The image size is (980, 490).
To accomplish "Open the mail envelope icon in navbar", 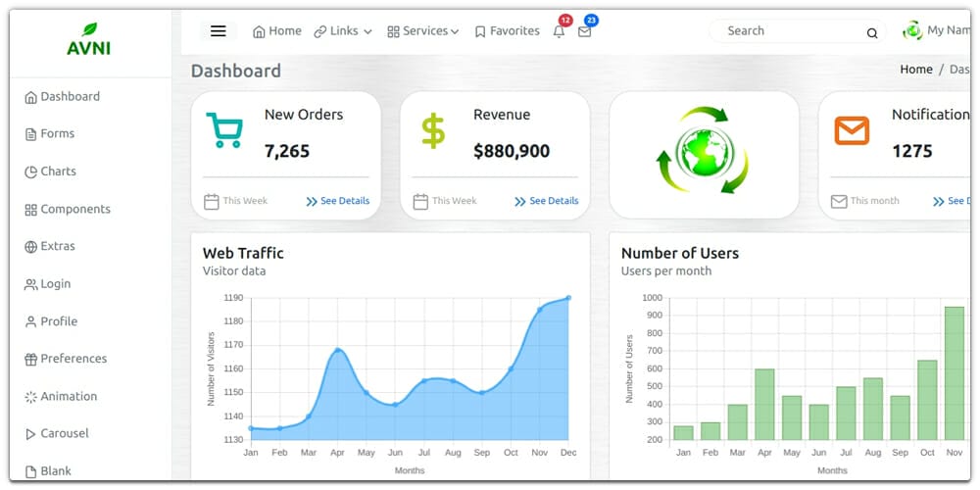I will coord(584,31).
